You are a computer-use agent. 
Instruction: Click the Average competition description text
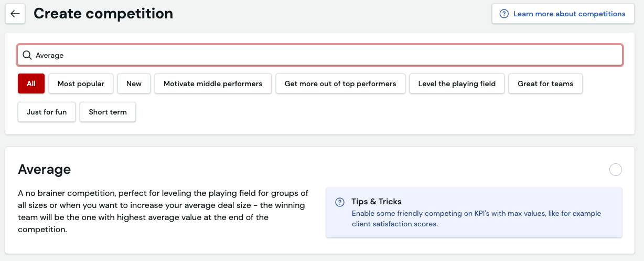(163, 211)
